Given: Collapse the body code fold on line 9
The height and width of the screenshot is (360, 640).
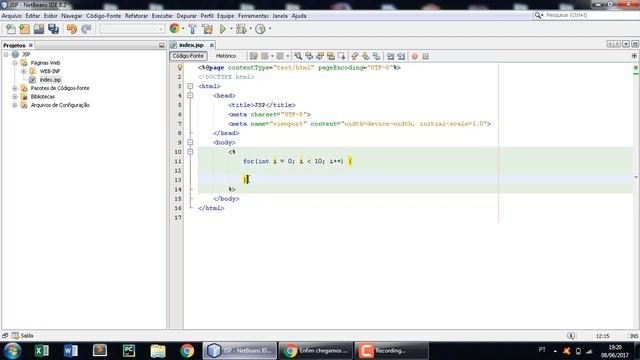Looking at the screenshot, I should pos(190,142).
